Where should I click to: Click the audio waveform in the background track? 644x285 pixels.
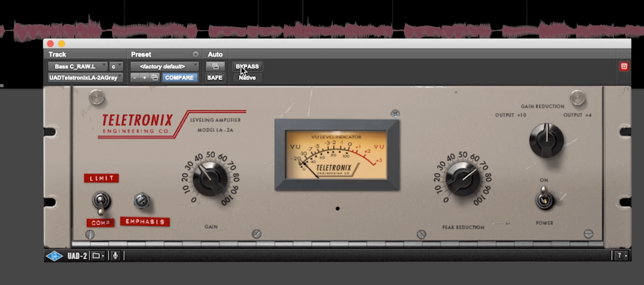[x=322, y=30]
